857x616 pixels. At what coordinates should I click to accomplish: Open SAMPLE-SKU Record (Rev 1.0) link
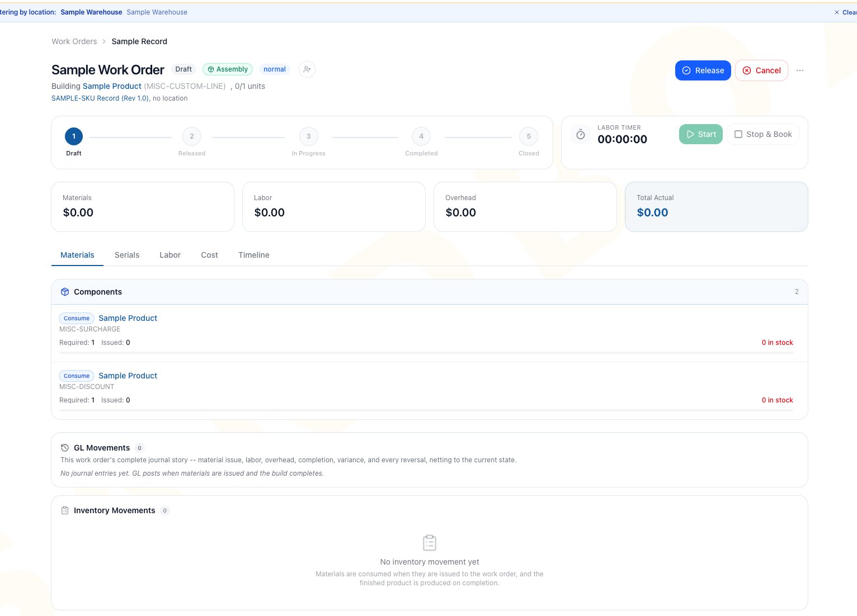coord(100,98)
